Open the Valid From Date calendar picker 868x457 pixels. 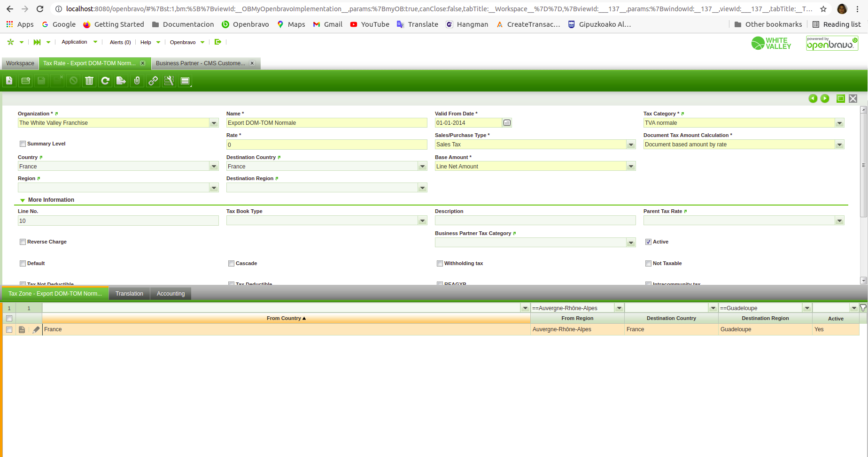click(x=507, y=123)
